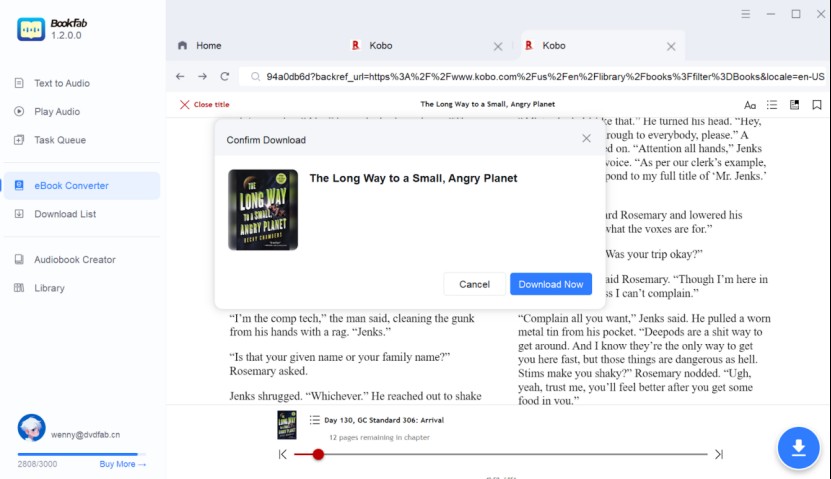
Task: Open Text to Audio in sidebar
Action: coord(61,83)
